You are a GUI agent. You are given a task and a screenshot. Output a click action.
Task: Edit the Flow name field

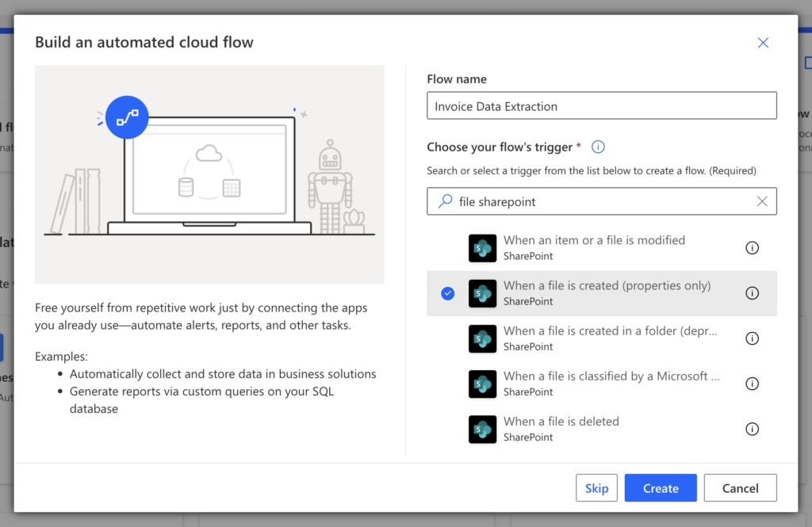pyautogui.click(x=602, y=105)
